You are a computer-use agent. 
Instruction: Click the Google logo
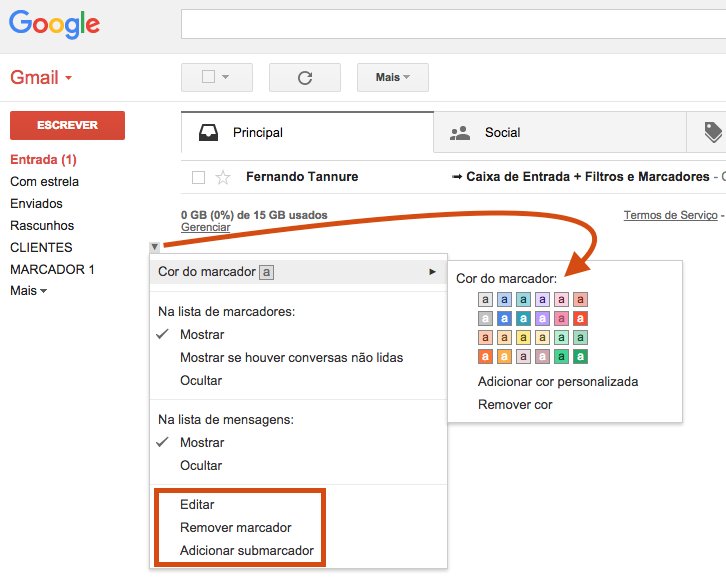coord(54,24)
